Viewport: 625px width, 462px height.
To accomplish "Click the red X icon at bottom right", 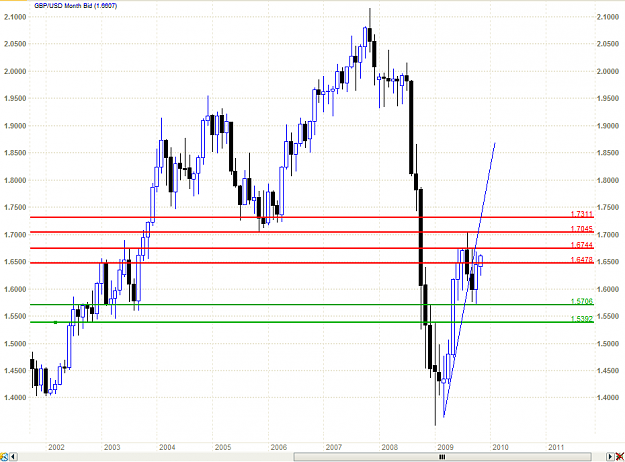I will coord(620,456).
